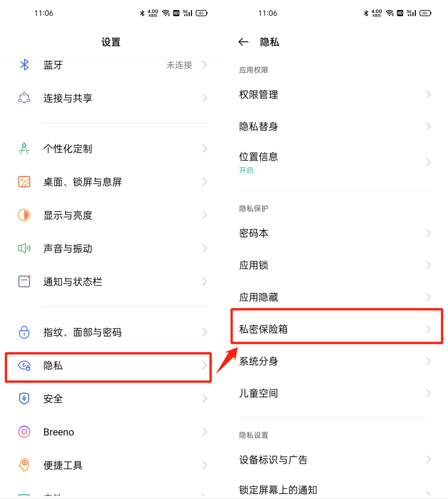
Task: Click the 个性化定制 personalization icon
Action: click(24, 149)
